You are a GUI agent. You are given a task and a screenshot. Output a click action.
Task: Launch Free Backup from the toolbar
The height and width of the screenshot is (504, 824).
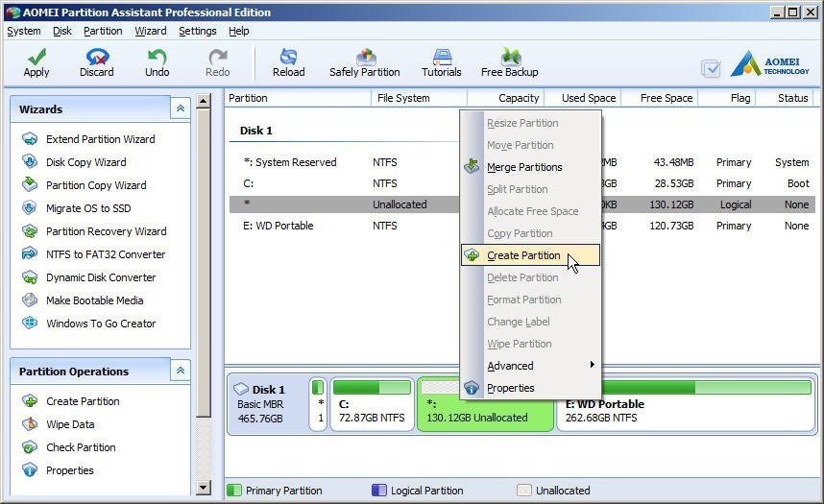pyautogui.click(x=510, y=62)
